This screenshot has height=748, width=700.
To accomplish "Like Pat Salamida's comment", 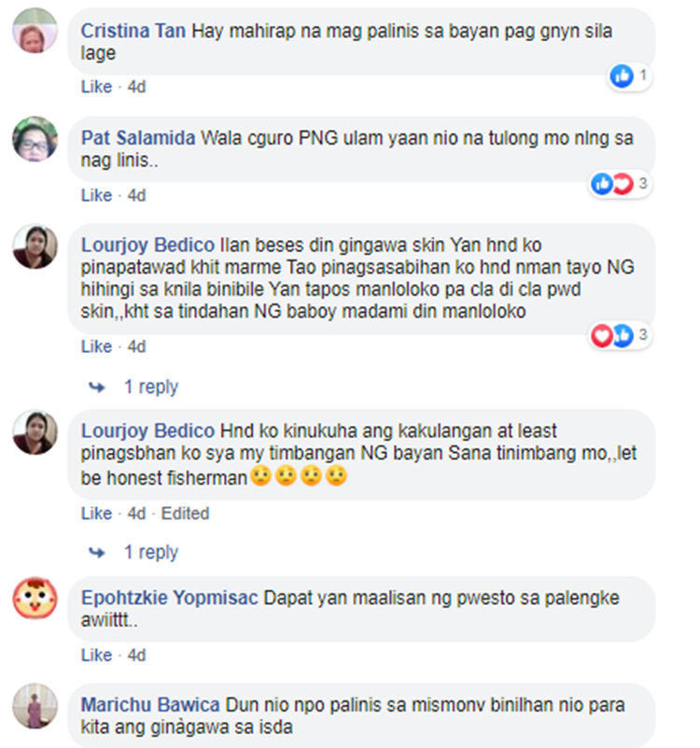I will click(x=96, y=195).
